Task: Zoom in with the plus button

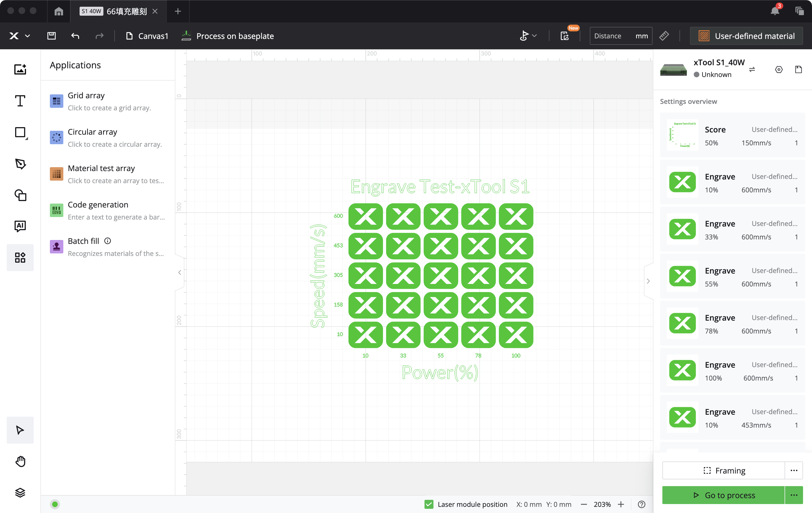Action: [x=621, y=504]
